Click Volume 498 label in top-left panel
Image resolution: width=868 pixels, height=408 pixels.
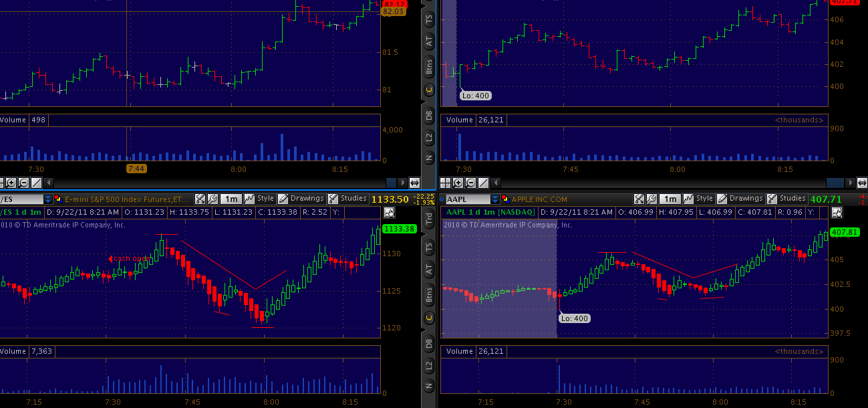tap(24, 120)
